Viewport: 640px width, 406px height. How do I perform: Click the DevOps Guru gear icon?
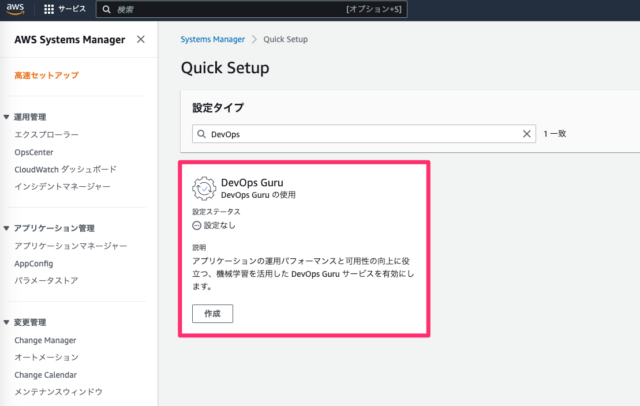pyautogui.click(x=204, y=189)
